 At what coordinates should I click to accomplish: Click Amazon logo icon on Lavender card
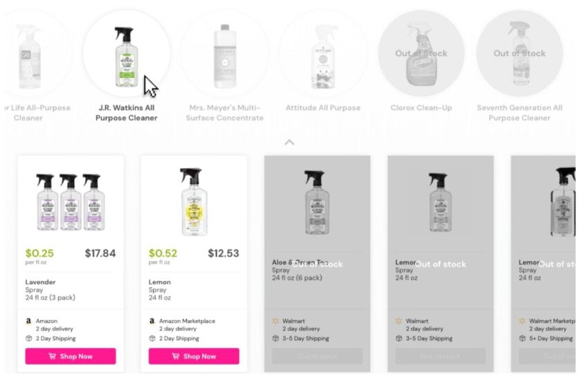28,321
